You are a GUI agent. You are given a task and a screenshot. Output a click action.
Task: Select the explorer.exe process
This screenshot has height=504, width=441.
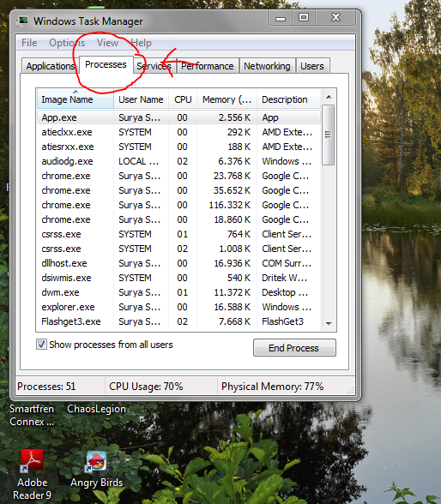pos(178,307)
